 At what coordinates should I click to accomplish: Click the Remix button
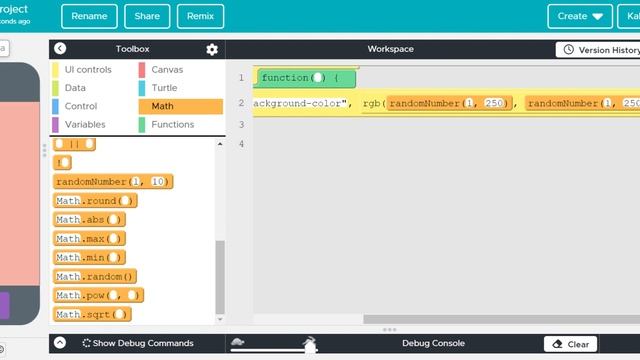pos(200,16)
